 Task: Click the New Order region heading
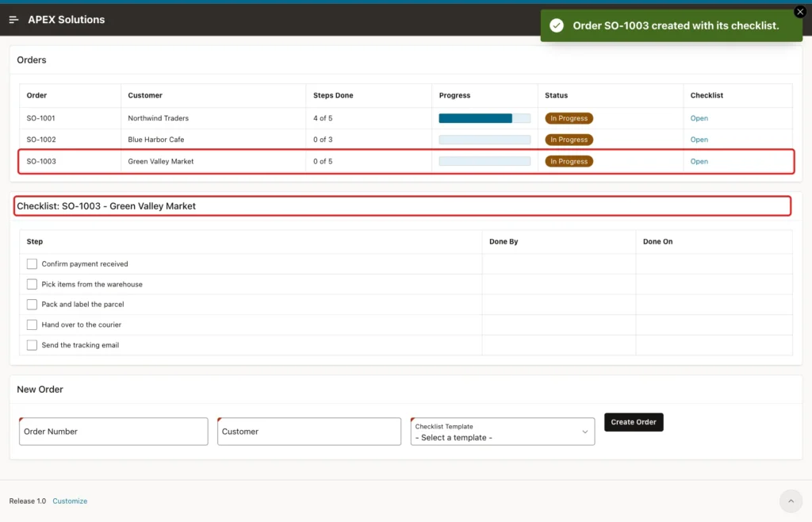point(40,390)
